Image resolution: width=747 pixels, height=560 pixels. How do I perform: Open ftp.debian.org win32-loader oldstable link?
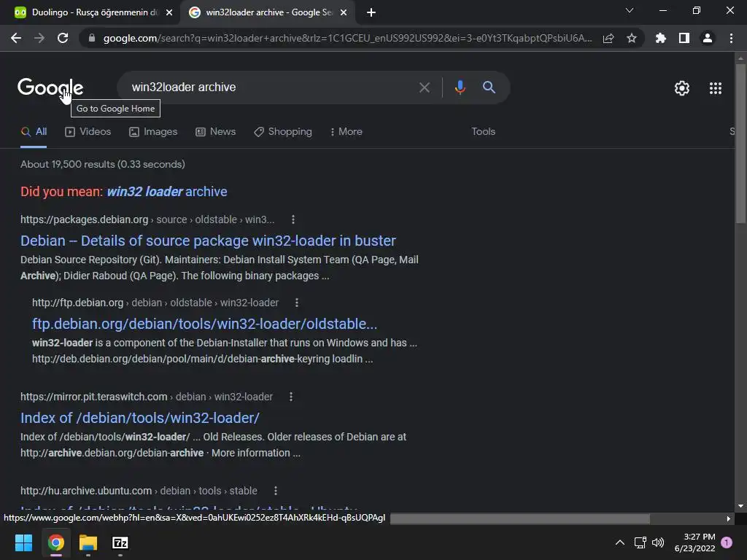click(x=204, y=324)
